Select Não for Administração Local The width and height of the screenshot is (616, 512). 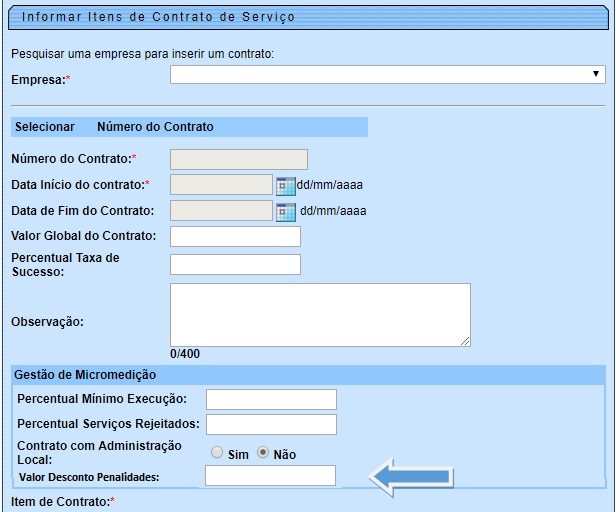[264, 452]
